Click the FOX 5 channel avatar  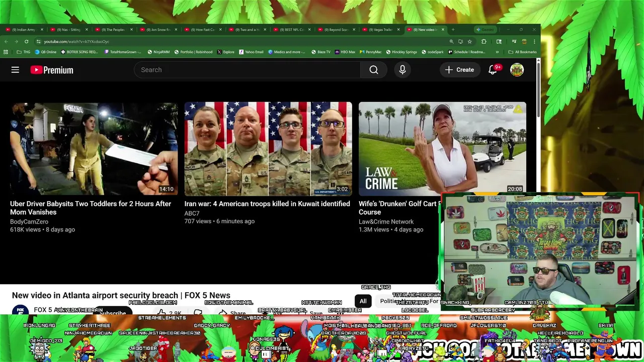pyautogui.click(x=20, y=310)
